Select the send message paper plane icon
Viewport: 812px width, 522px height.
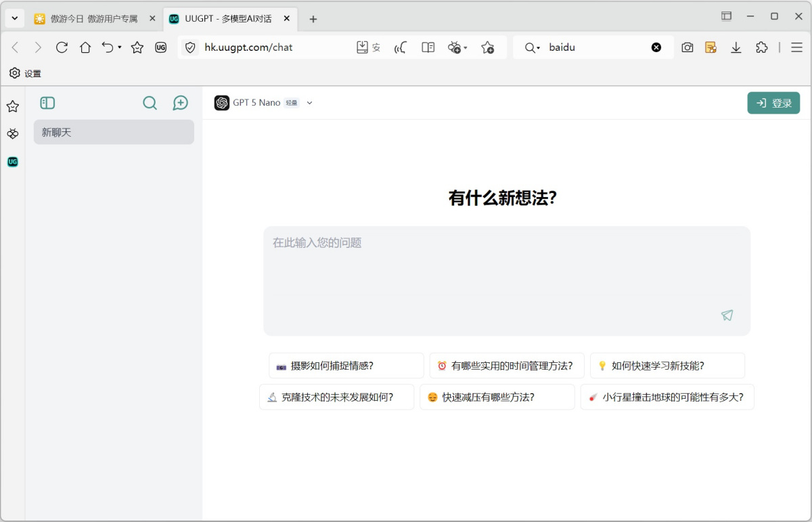[x=727, y=316]
